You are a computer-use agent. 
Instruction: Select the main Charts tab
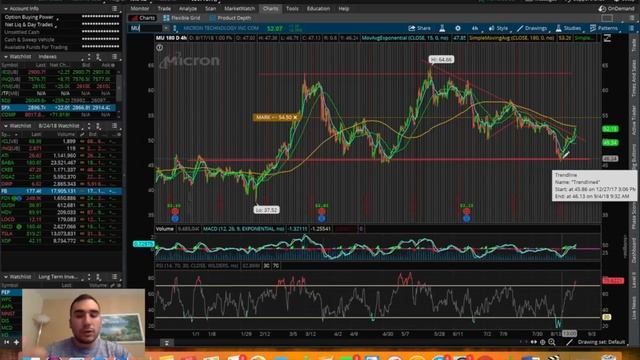[270, 9]
